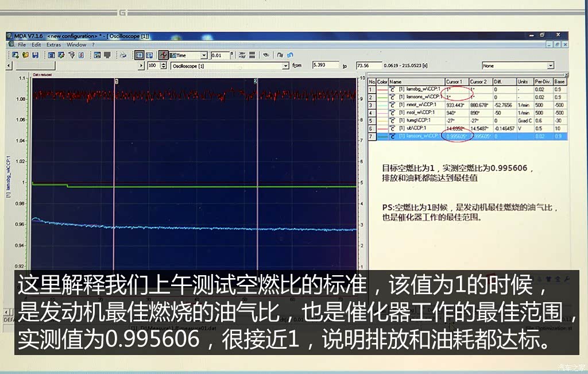Click signal type icon in lamsbg_w row 1

[393, 89]
